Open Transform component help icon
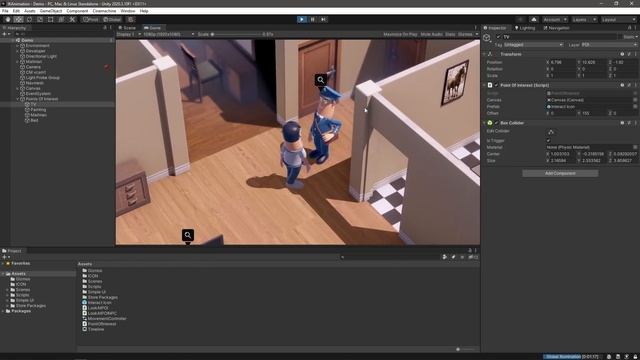This screenshot has width=640, height=360. (622, 54)
